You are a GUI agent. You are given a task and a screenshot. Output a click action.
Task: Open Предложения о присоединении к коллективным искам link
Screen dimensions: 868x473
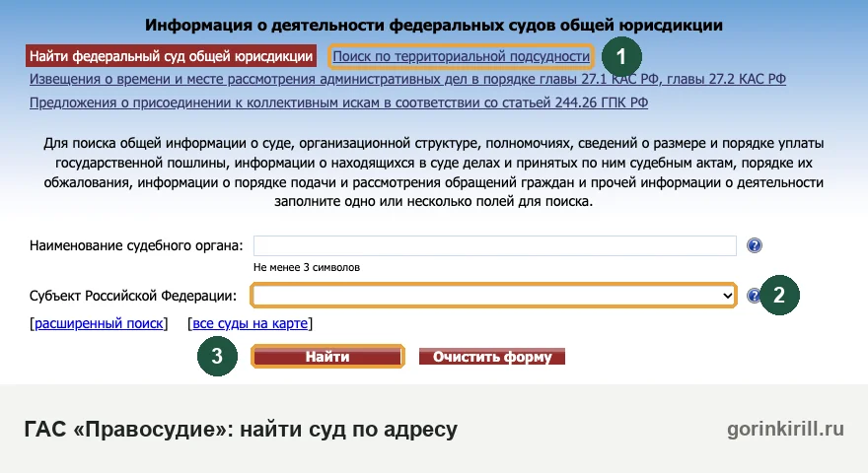coord(338,102)
